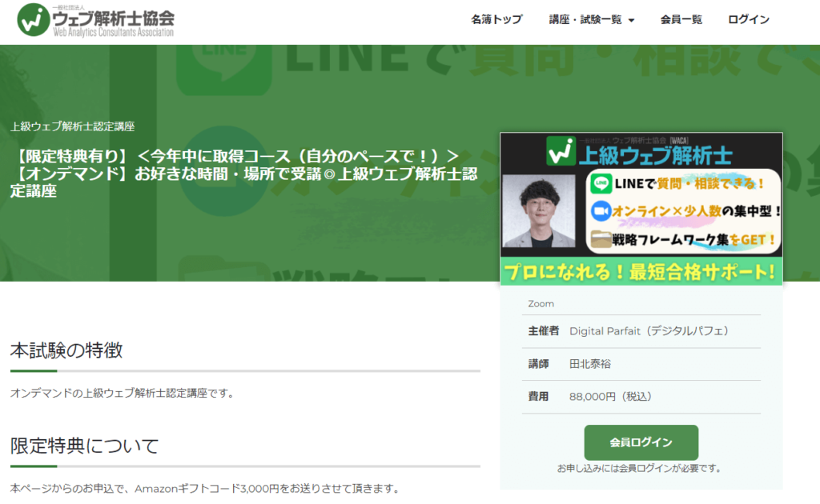Click the 限定特典について heading
This screenshot has width=820, height=504.
[x=84, y=446]
